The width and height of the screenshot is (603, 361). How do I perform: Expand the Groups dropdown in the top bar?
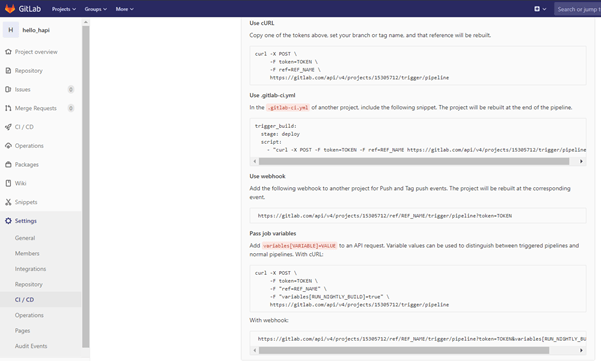point(96,9)
